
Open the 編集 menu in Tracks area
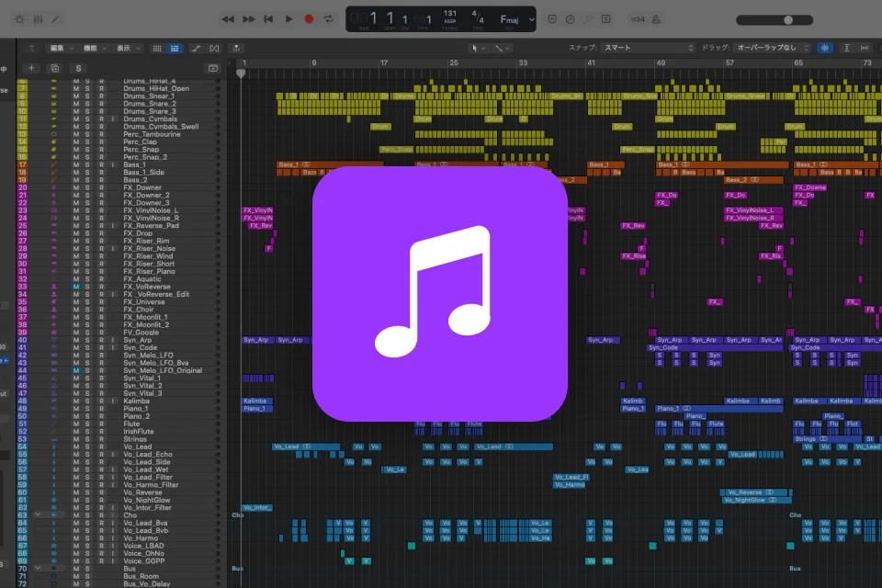click(62, 49)
